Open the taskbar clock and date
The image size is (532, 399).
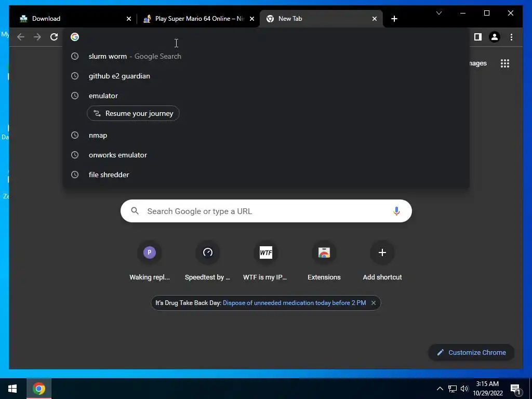point(487,389)
